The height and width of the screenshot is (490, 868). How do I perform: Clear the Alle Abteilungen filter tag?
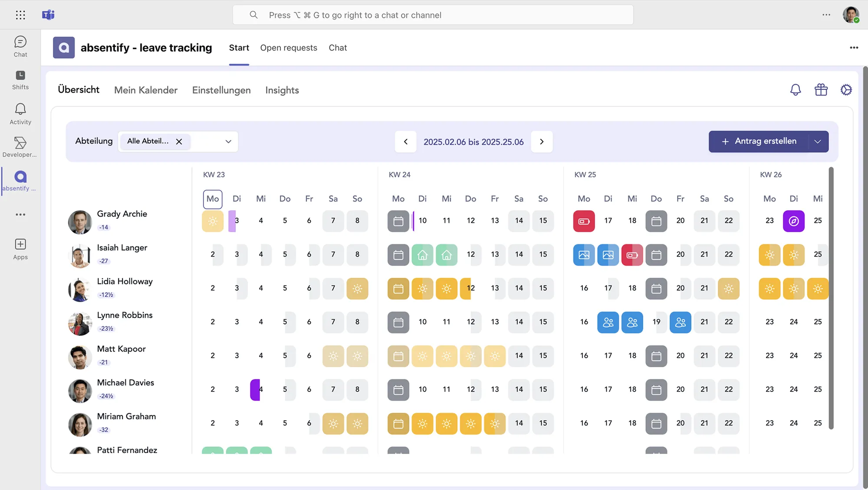[x=179, y=141]
